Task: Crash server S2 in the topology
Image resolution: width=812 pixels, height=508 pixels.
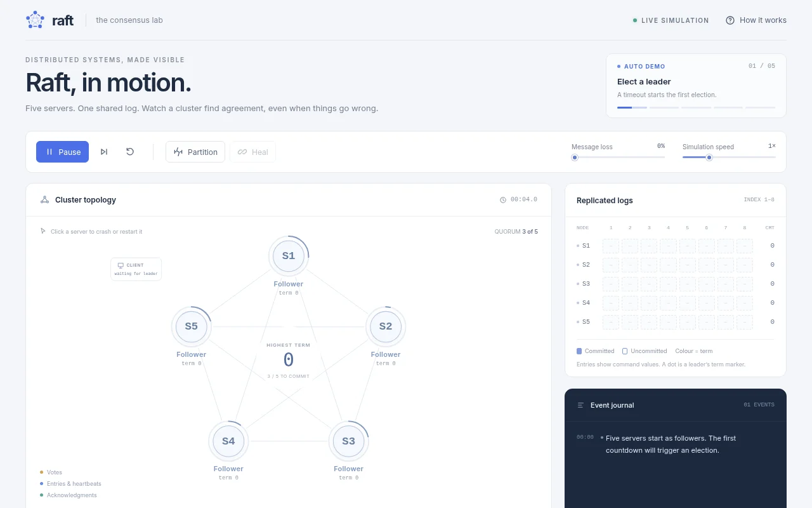Action: coord(386,326)
